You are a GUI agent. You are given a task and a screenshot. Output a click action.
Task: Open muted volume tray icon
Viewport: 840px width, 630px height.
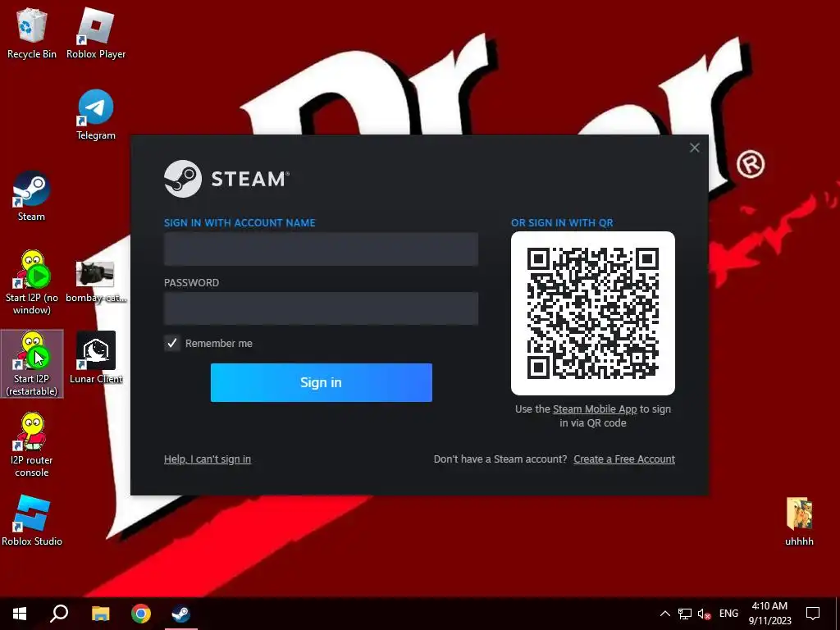[704, 614]
